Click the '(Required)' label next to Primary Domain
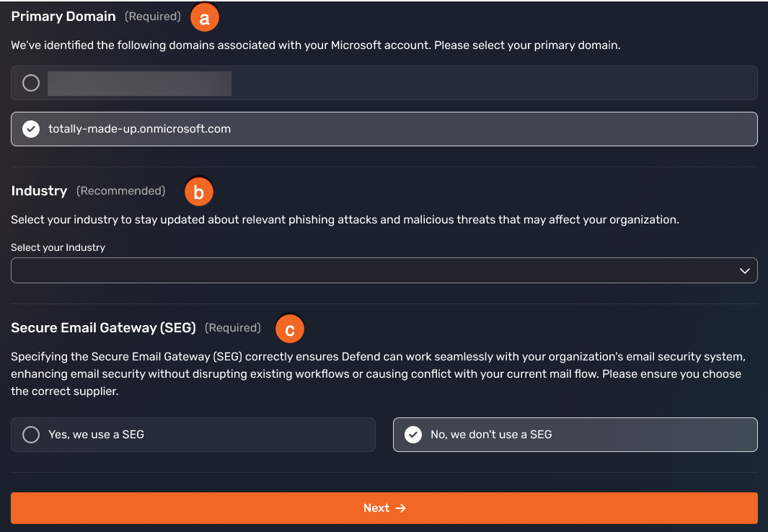Viewport: 768px width, 532px height. (152, 16)
